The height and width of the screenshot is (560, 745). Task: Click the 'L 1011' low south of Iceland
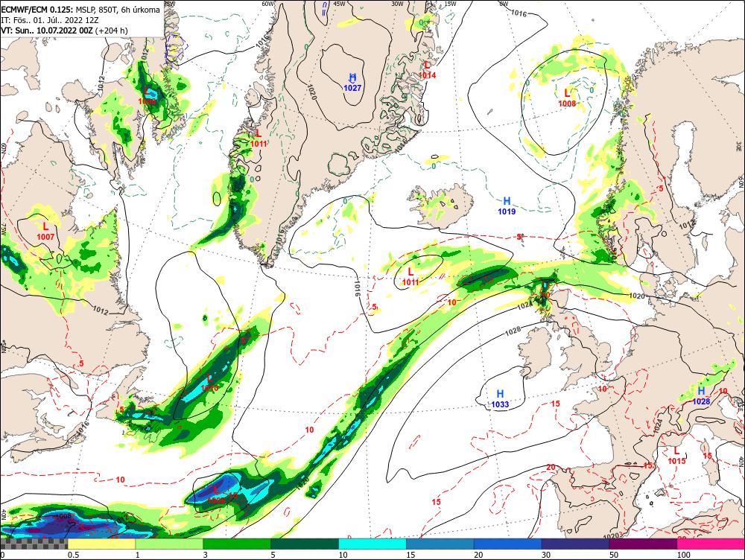click(410, 277)
